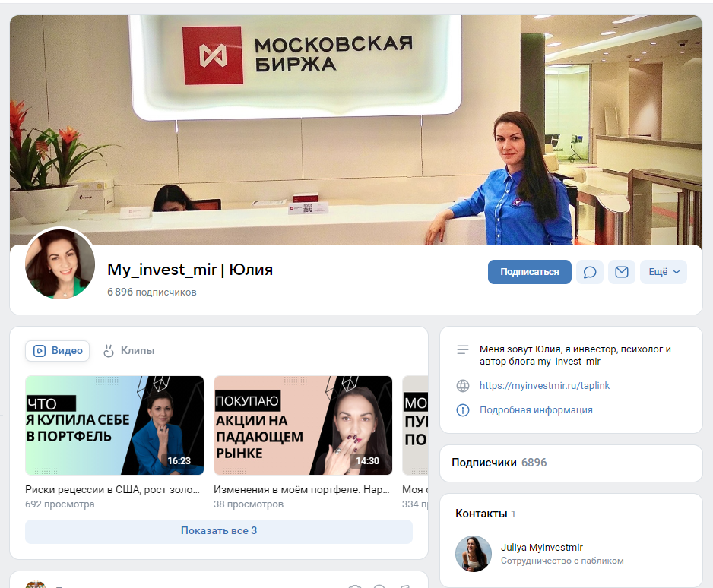Open video title Изменения в моём портфеле
The image size is (713, 588).
point(302,489)
